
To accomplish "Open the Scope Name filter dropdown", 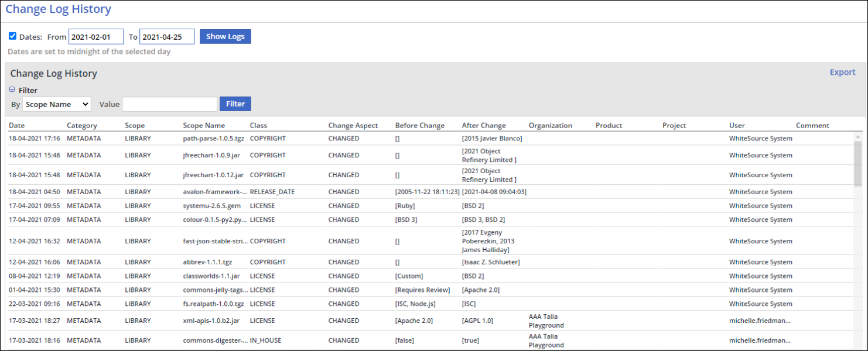I will (x=57, y=104).
